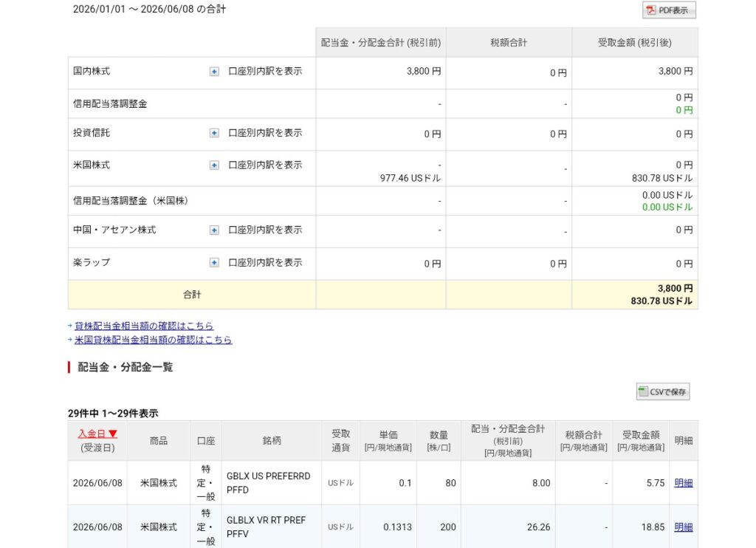The height and width of the screenshot is (548, 756).
Task: Open 貸株配当金相当額の確認はこちら link
Action: [x=144, y=326]
